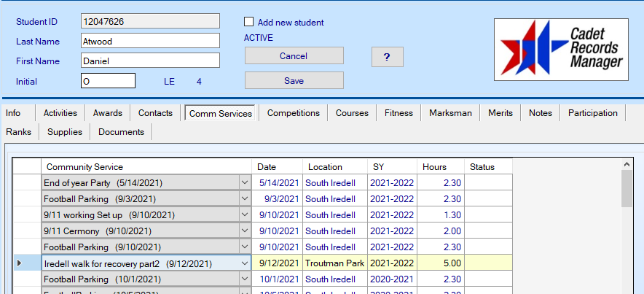Click the Cancel button

pos(294,56)
